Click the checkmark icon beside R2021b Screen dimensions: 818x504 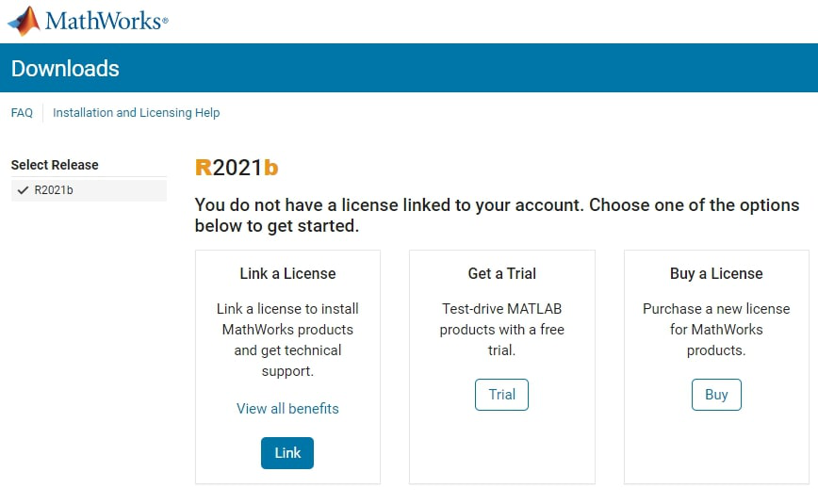click(x=23, y=190)
